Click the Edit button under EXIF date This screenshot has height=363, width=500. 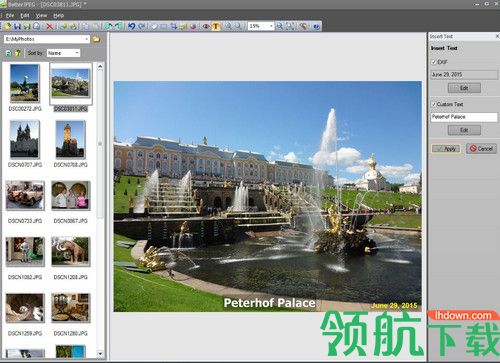[x=464, y=88]
